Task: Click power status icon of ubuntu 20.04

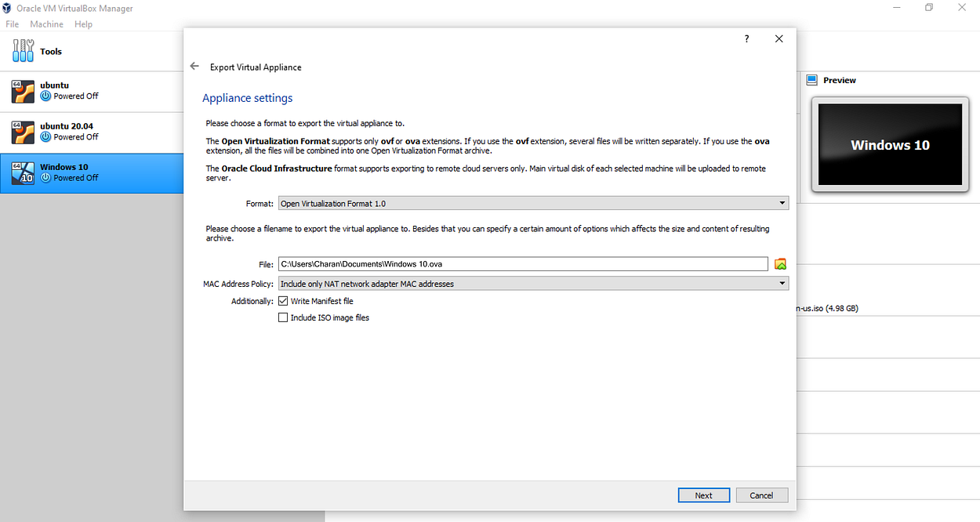Action: pyautogui.click(x=45, y=136)
